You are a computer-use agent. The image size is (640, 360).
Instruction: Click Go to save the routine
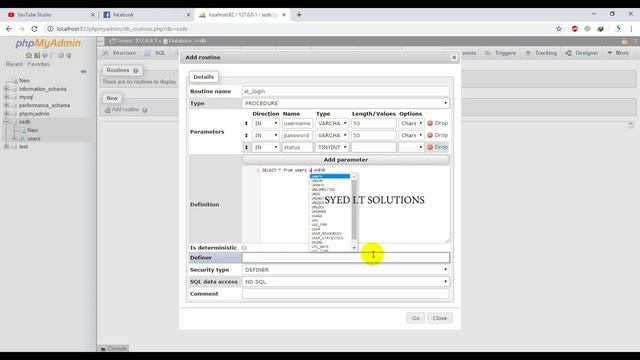(416, 318)
